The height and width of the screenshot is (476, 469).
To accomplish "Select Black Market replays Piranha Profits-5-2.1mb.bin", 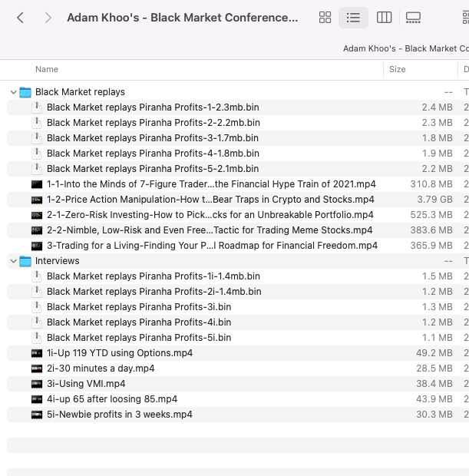I will pos(238,169).
